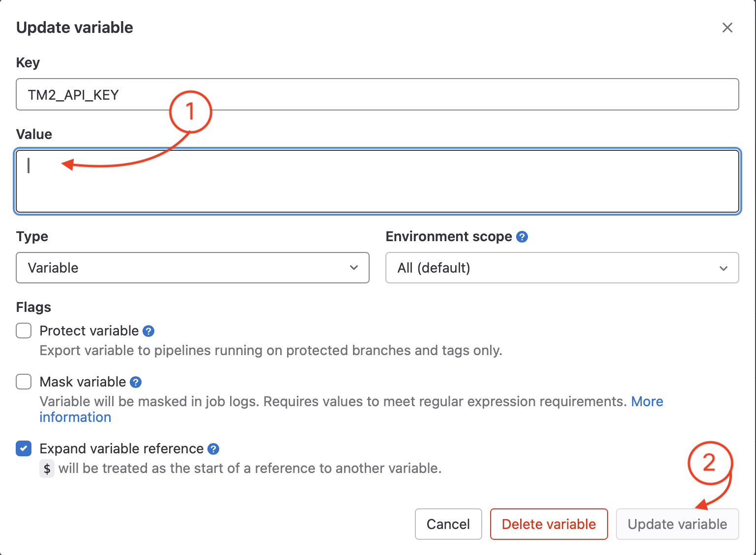Close the Update variable dialog

click(727, 28)
